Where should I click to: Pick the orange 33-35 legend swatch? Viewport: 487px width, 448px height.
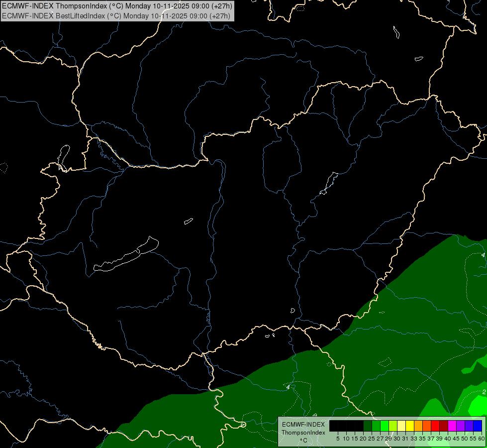[418, 426]
